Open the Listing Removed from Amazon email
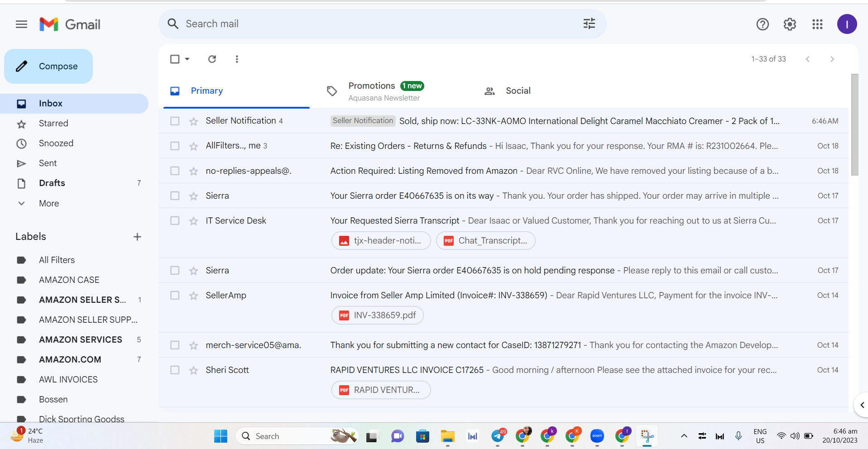The image size is (868, 449). [504, 171]
